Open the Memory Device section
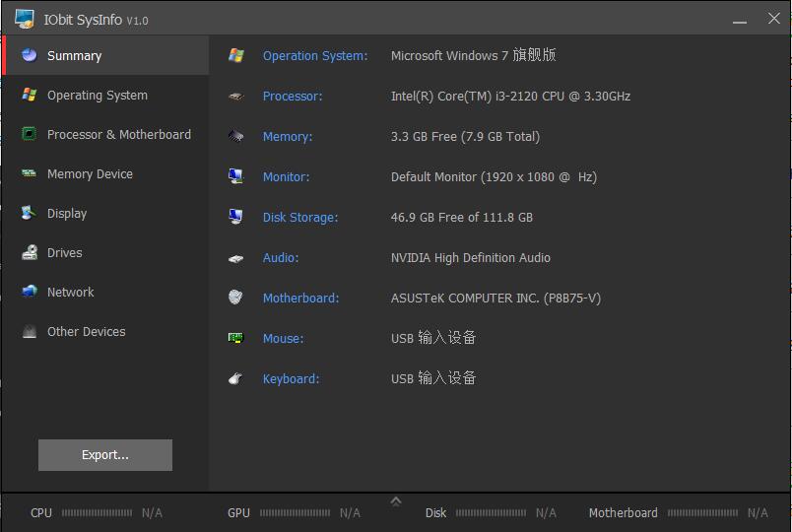This screenshot has height=532, width=792. [105, 173]
